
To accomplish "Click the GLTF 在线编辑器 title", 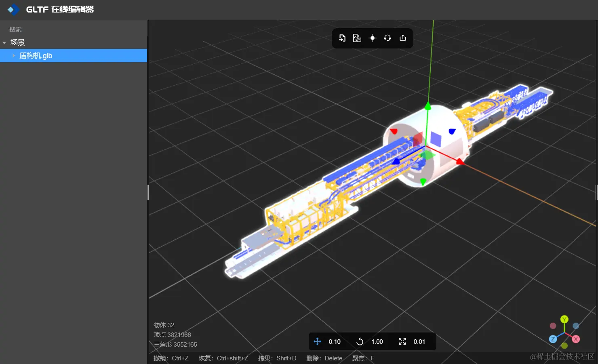I will [60, 9].
